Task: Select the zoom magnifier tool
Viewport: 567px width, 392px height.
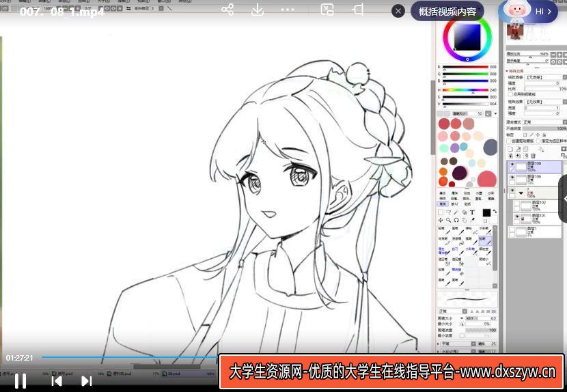Action: point(448,220)
